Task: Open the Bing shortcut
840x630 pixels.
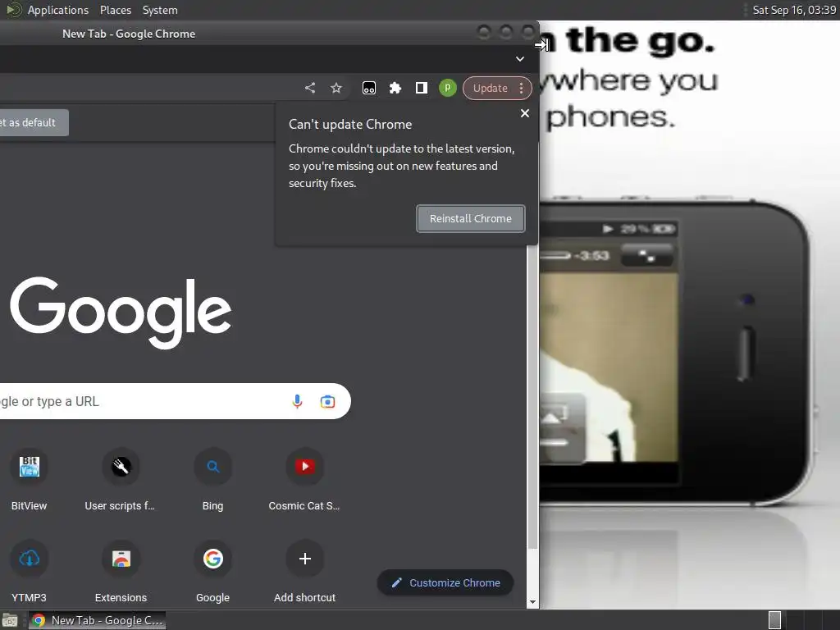Action: [212, 478]
